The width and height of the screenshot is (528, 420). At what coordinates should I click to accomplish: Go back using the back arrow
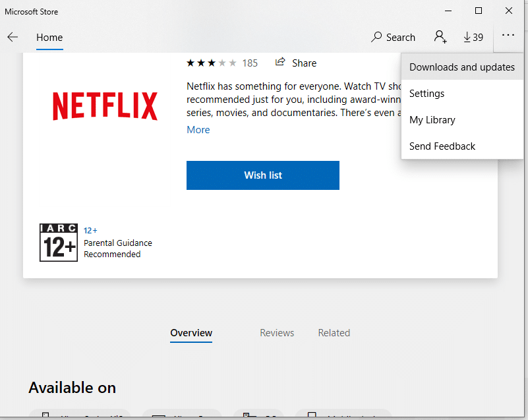[13, 37]
